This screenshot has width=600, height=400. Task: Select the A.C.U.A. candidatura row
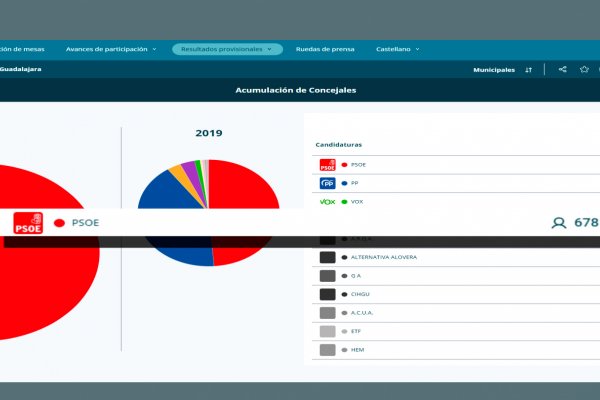(x=362, y=313)
